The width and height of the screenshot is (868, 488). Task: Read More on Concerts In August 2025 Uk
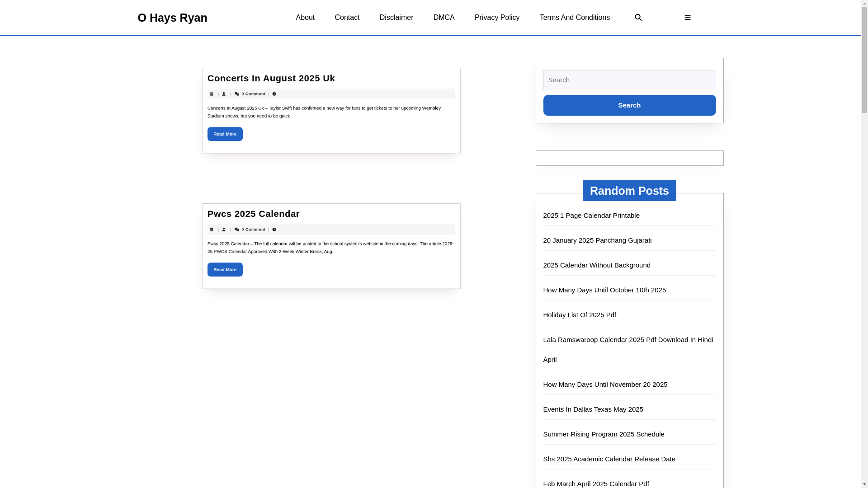click(x=225, y=134)
